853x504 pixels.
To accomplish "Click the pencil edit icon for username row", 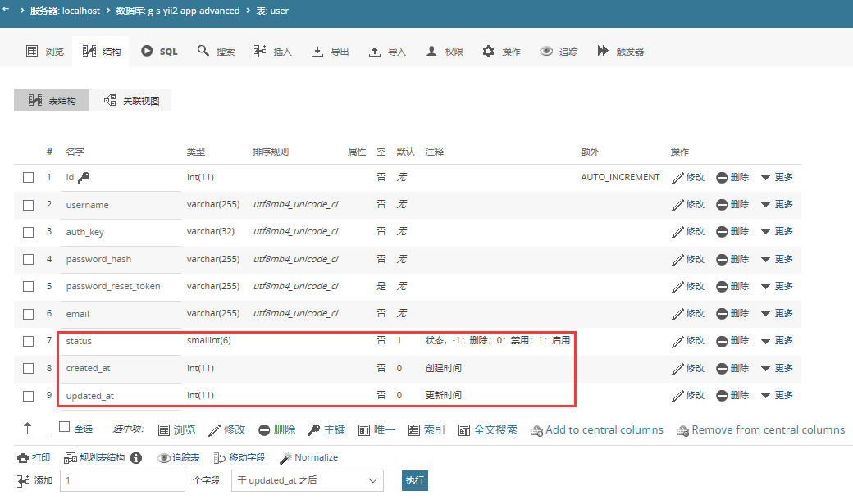I will click(677, 205).
